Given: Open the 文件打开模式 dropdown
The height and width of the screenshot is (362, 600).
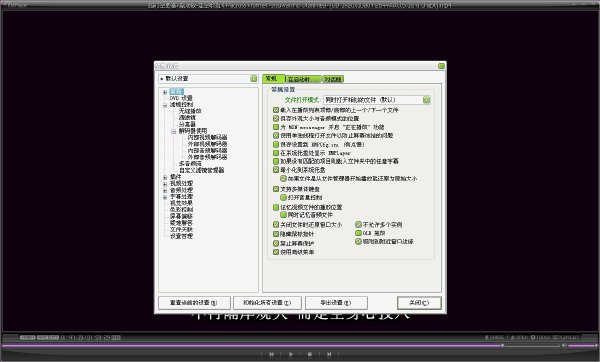Looking at the screenshot, I should 427,100.
